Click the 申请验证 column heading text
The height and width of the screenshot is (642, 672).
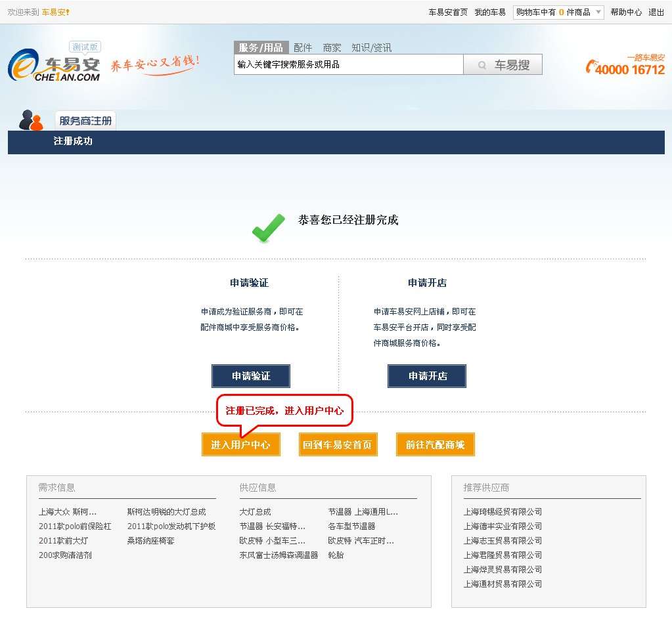[x=249, y=283]
